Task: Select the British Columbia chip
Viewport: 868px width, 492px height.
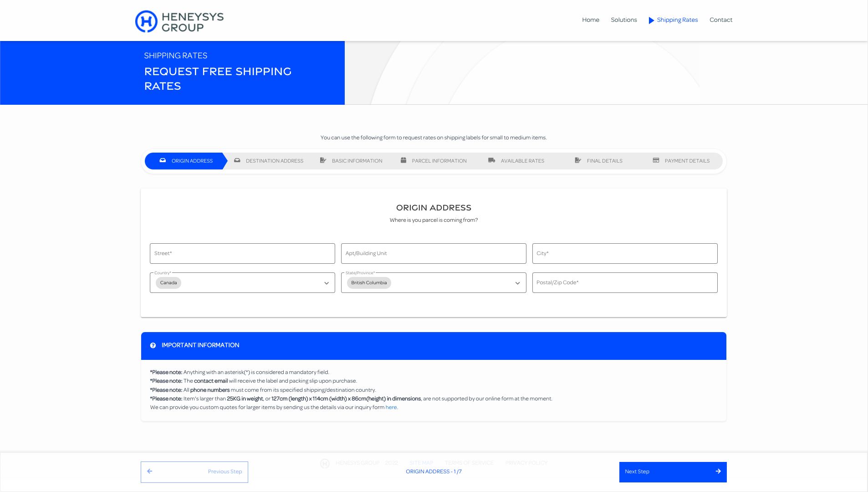Action: pyautogui.click(x=369, y=283)
